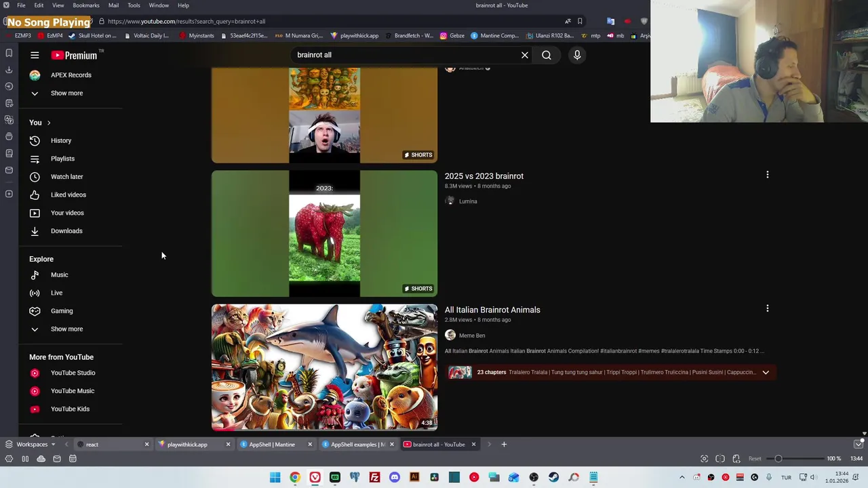This screenshot has height=488, width=868.
Task: Capture page camera icon in status bar
Action: tap(704, 459)
